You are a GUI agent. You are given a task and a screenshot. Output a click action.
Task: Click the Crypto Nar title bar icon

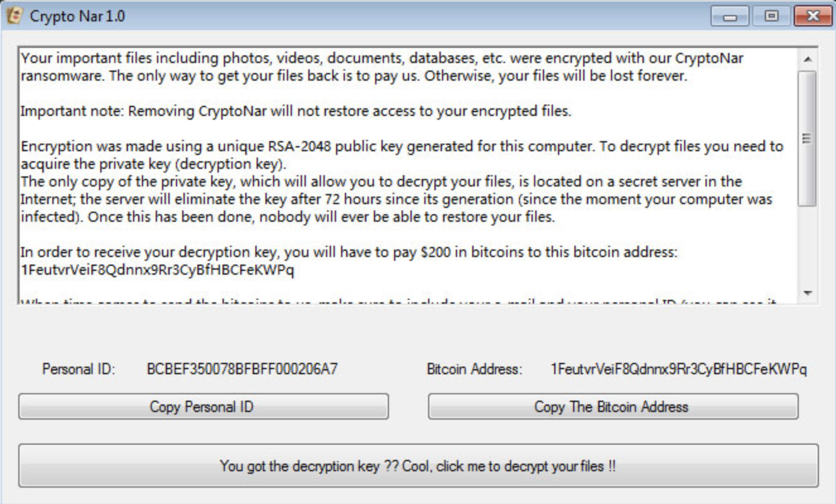tap(14, 16)
